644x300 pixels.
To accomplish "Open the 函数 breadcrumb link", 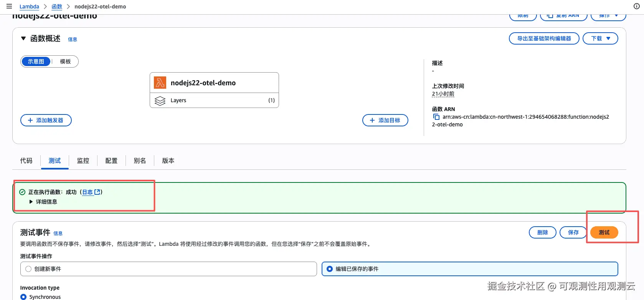I will click(57, 7).
